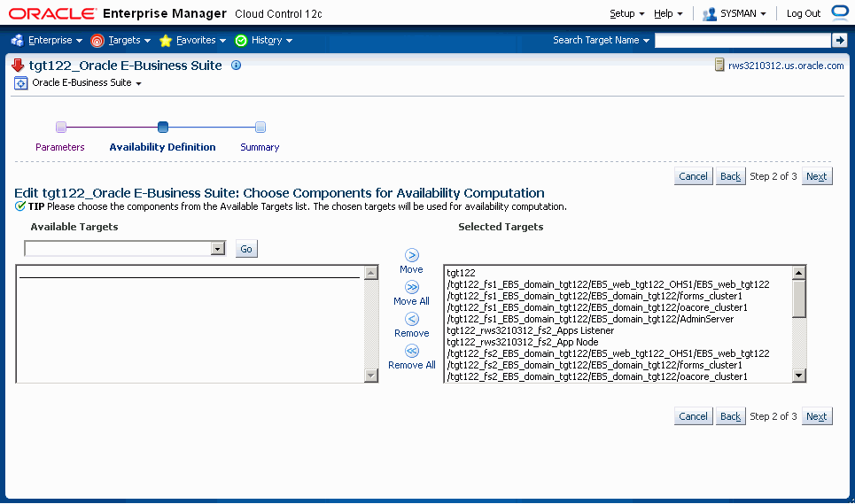Viewport: 855px width, 504px height.
Task: Click in the target search input field
Action: [x=742, y=41]
